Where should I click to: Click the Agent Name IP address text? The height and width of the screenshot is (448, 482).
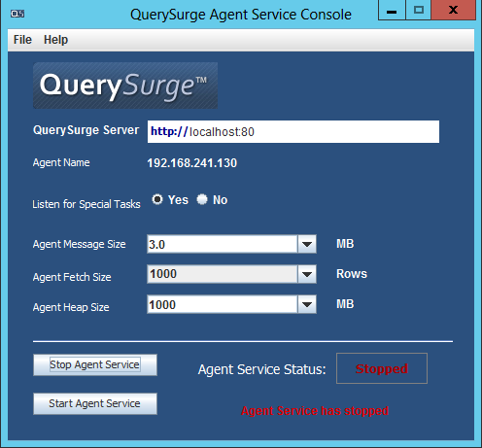pos(192,163)
